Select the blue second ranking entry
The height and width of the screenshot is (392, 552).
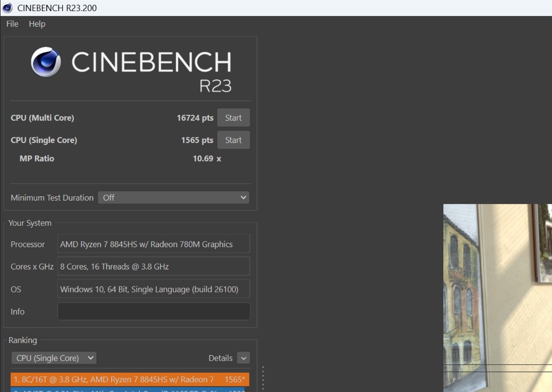[130, 389]
